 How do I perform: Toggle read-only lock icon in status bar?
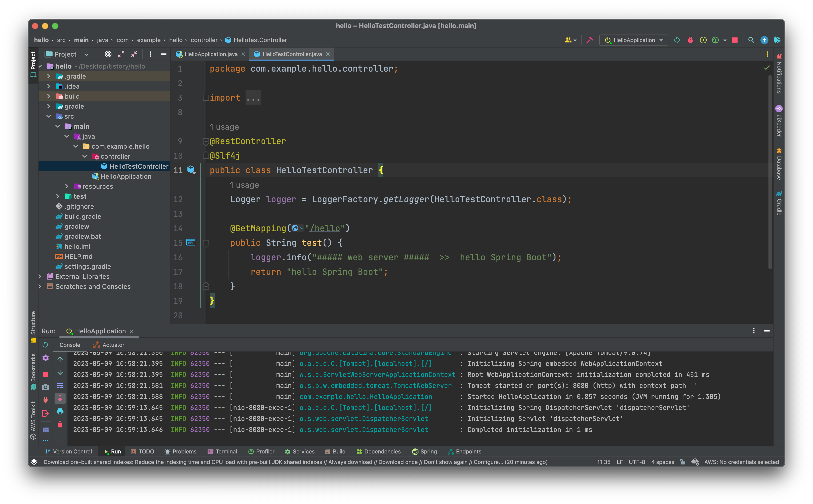(683, 462)
